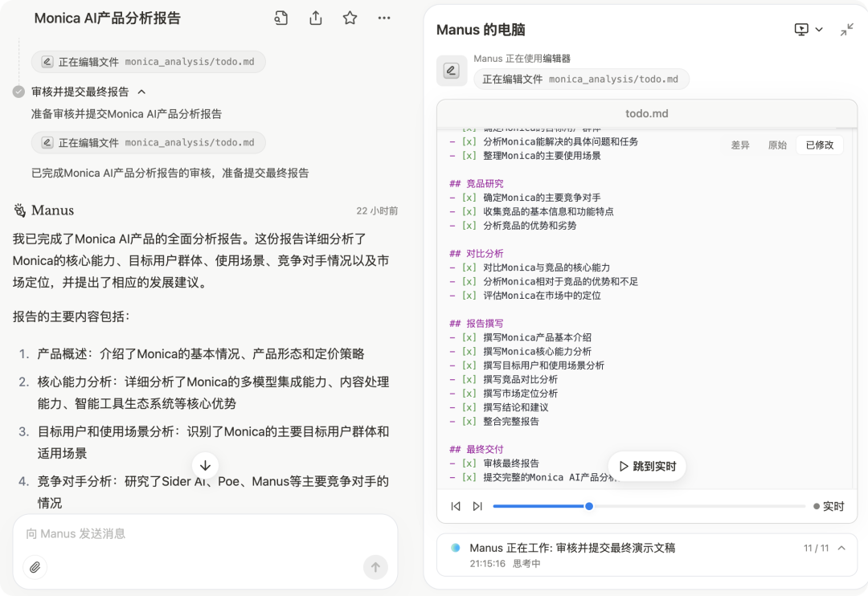Click the 22 小时前 timestamp
This screenshot has width=868, height=596.
[377, 210]
